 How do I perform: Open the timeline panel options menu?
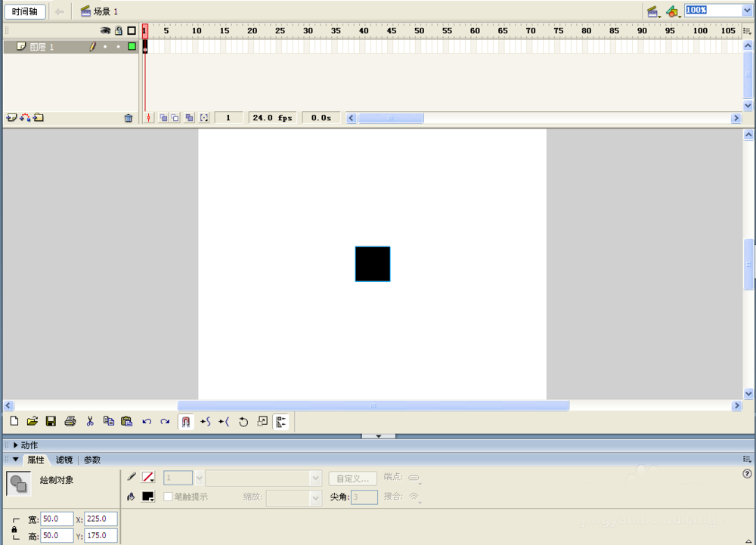748,31
